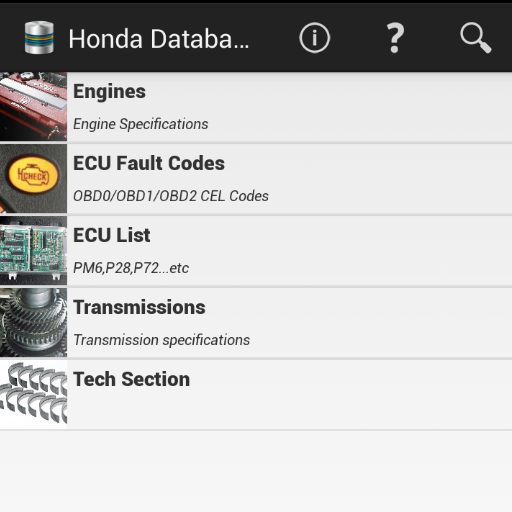Select the check engine light thumbnail

click(x=33, y=179)
